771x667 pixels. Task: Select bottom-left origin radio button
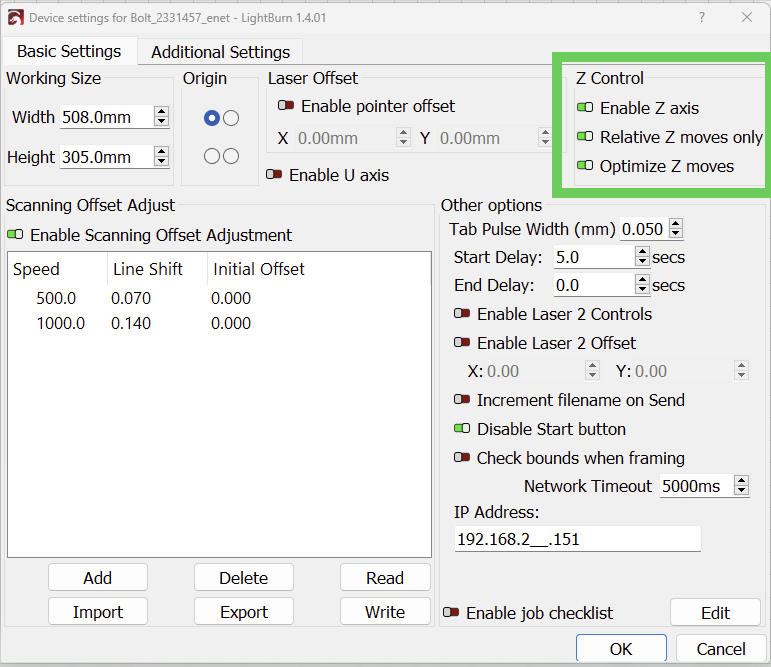(x=212, y=156)
